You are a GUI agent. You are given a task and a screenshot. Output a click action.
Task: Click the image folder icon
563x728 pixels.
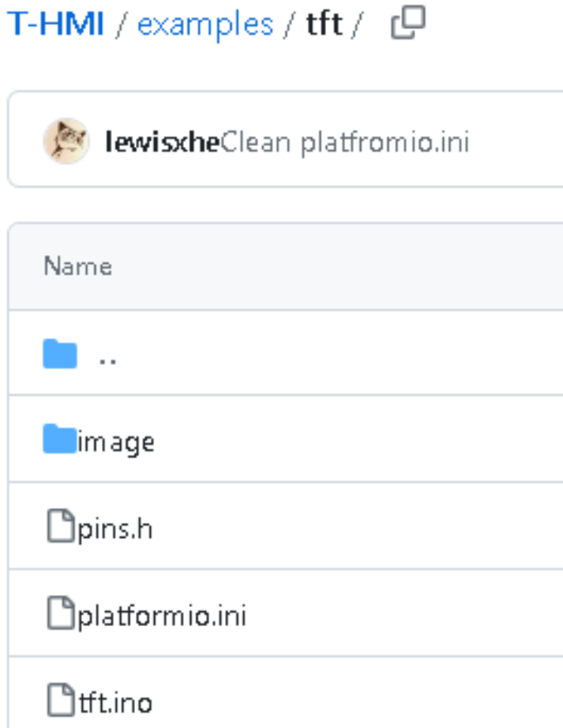60,439
